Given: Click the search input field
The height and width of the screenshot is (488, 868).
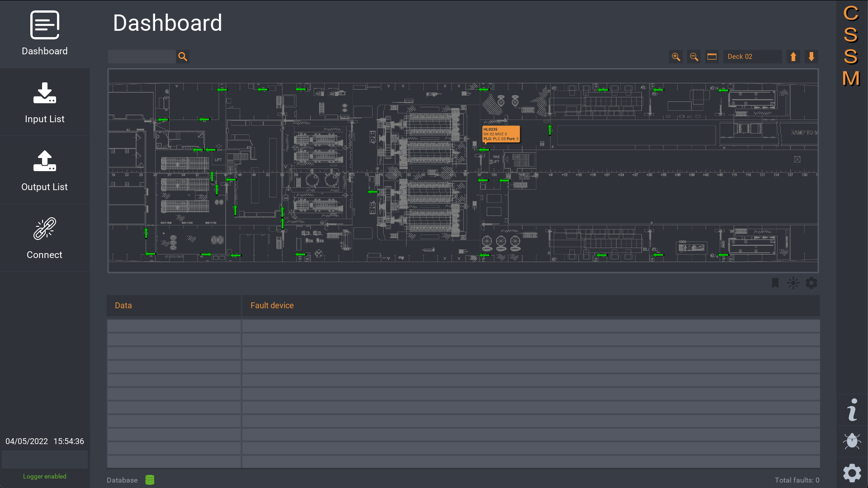Looking at the screenshot, I should click(142, 57).
